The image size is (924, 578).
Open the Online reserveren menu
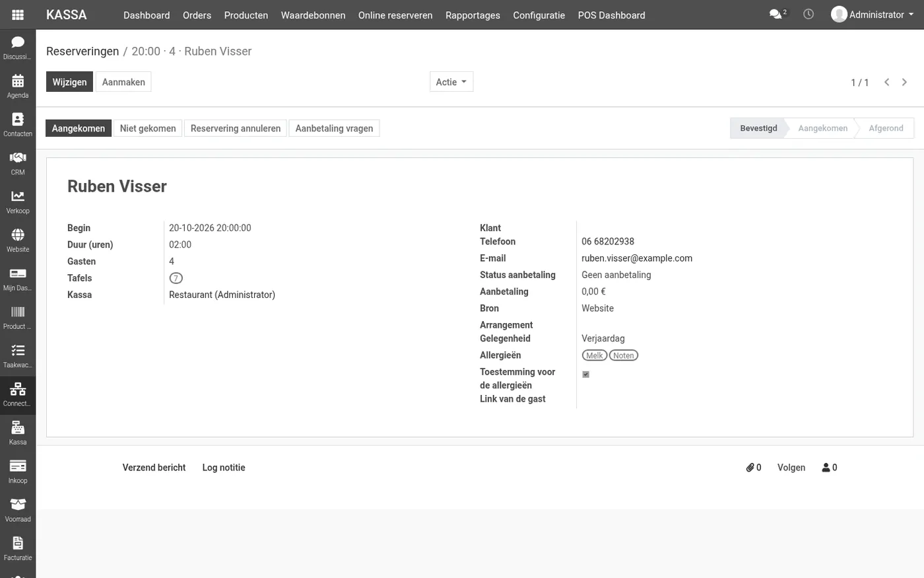point(395,15)
